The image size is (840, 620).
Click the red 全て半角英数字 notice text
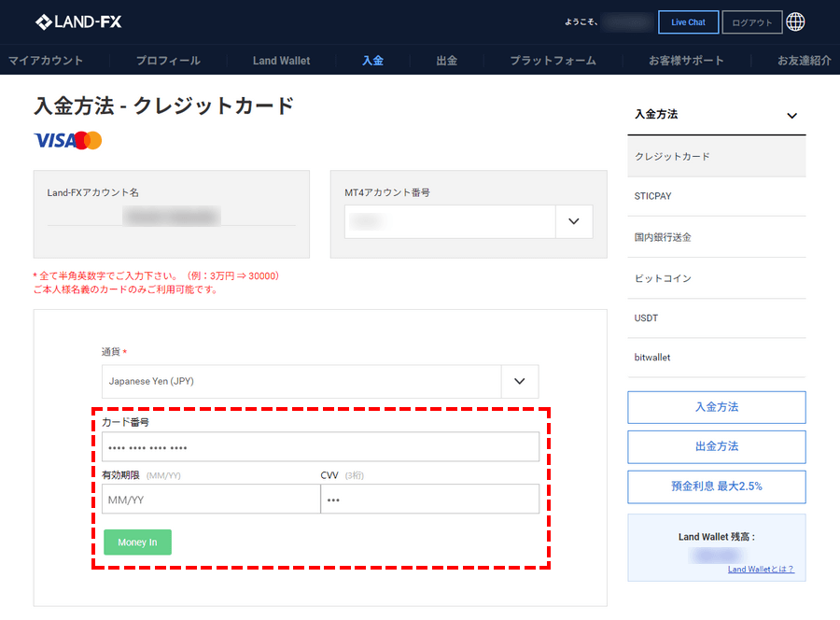coord(156,276)
